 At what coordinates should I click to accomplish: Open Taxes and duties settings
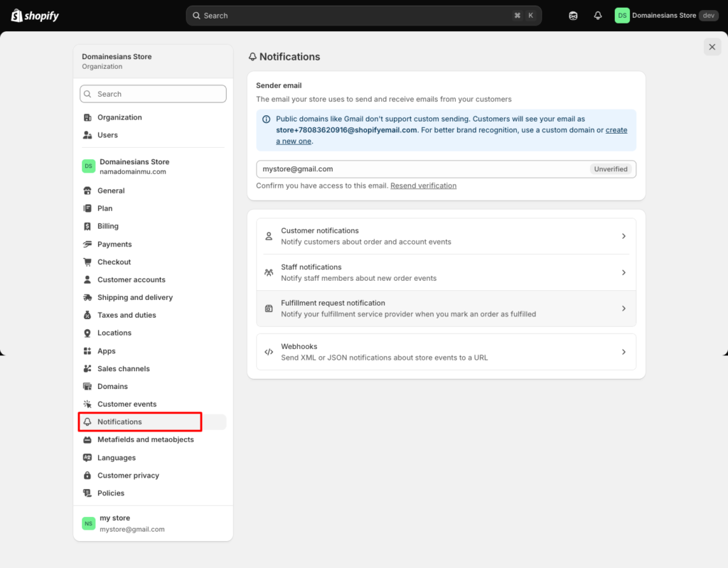pyautogui.click(x=154, y=315)
